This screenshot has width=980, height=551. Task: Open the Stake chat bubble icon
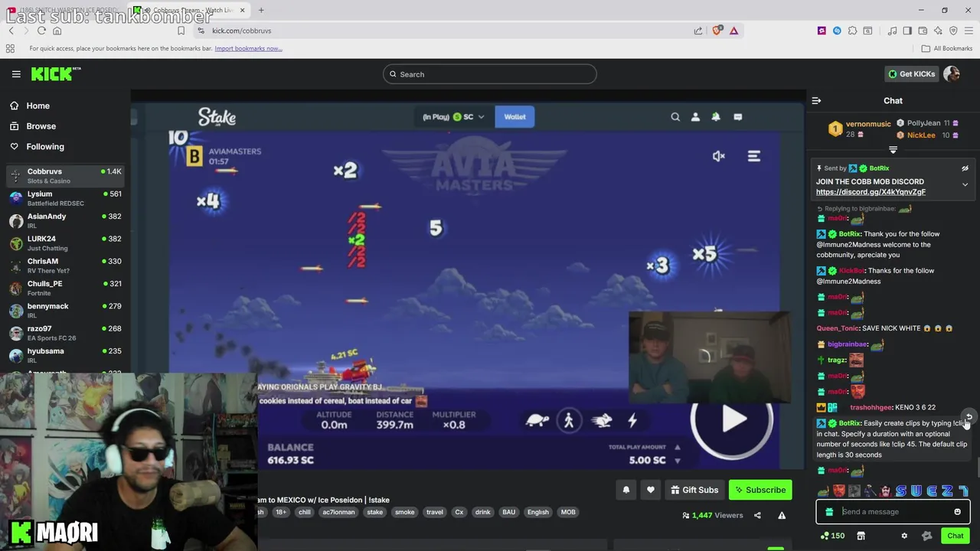coord(738,117)
